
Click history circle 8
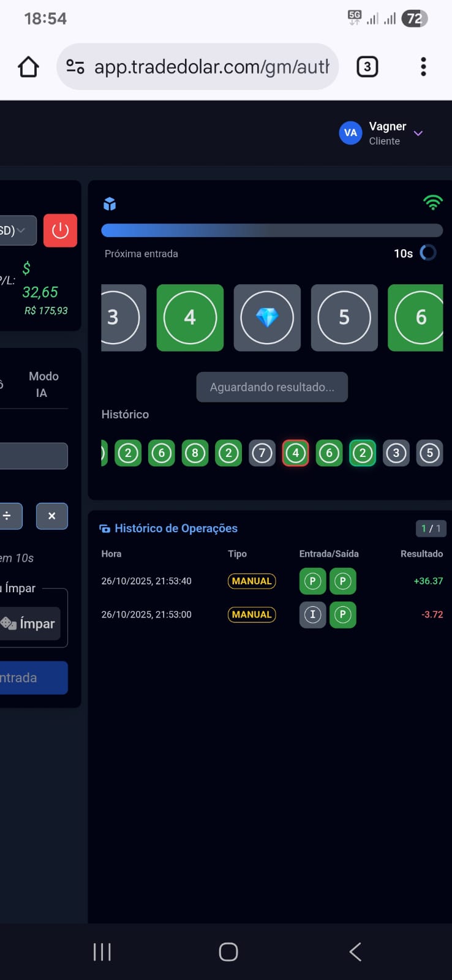click(x=195, y=453)
